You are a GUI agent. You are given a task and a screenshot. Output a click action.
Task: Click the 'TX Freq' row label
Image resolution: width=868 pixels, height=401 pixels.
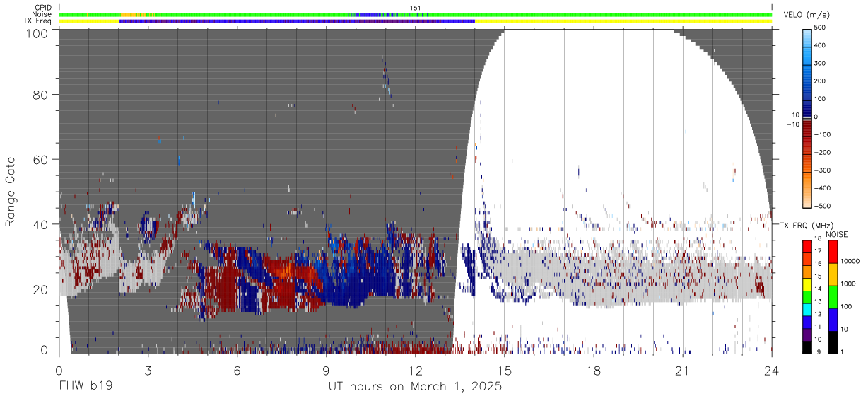point(38,21)
